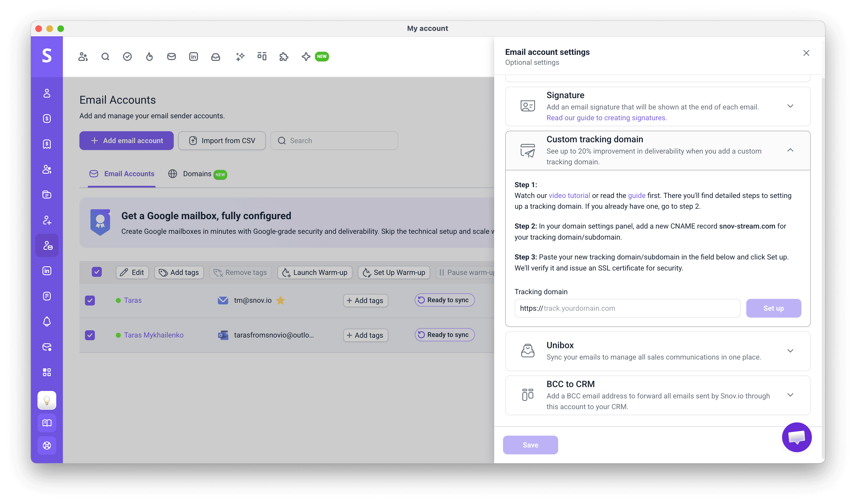Open the support lifebuoy icon in sidebar

click(x=47, y=446)
